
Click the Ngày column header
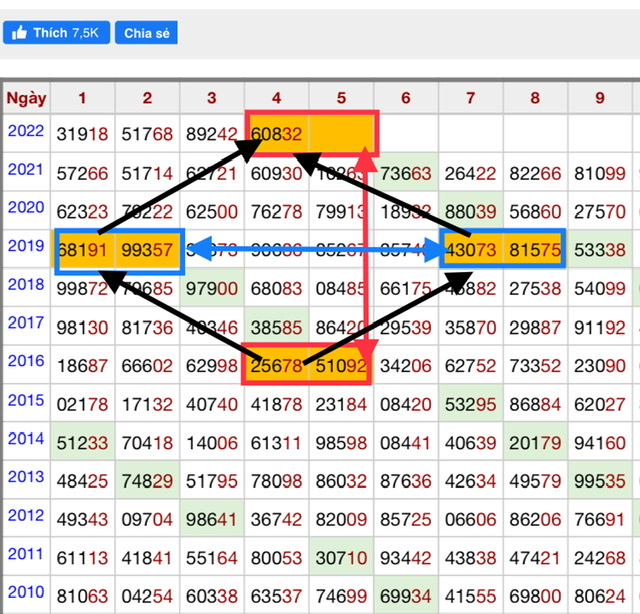[x=26, y=98]
